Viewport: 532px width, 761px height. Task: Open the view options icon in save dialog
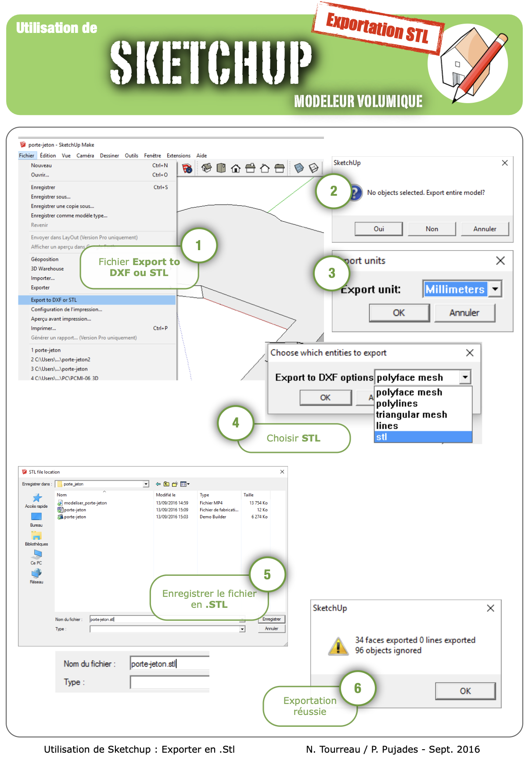click(x=185, y=484)
